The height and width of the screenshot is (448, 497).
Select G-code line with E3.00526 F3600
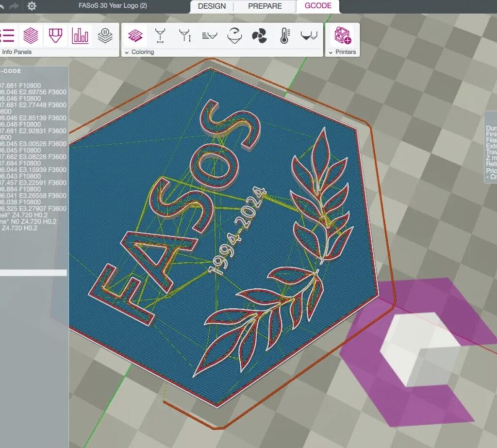point(33,144)
